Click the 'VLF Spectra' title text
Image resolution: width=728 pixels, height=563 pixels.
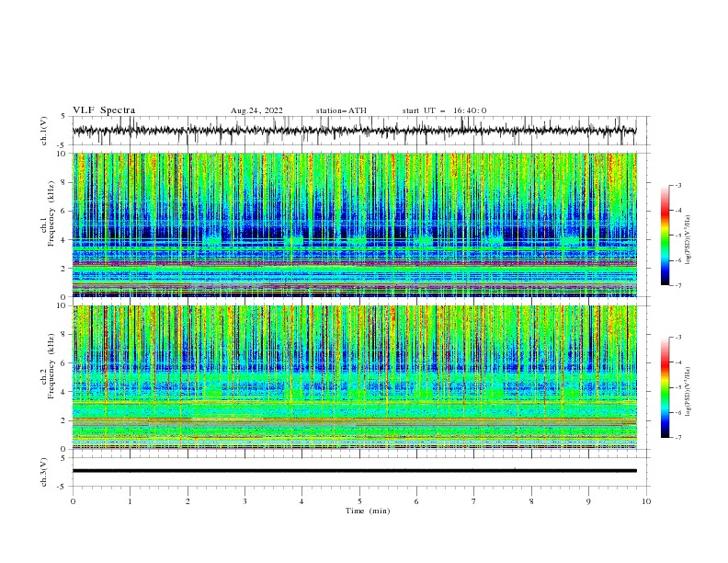click(104, 110)
